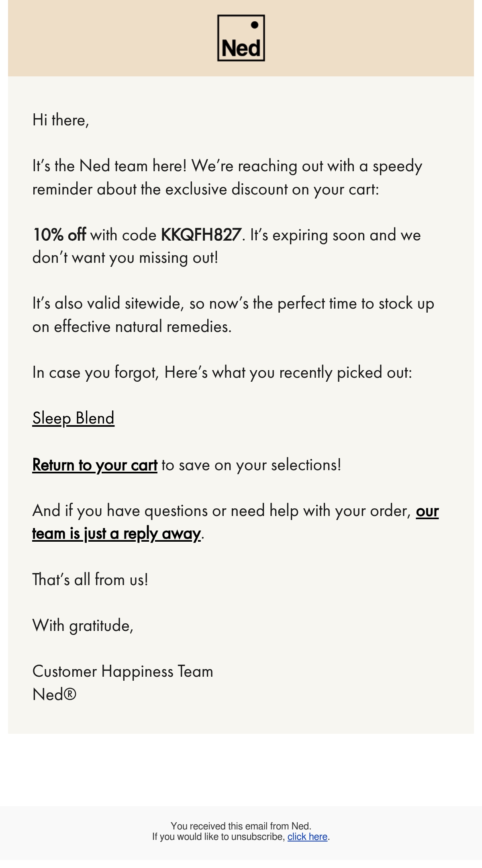Click the "Hi there," greeting
This screenshot has width=482, height=868.
(61, 120)
